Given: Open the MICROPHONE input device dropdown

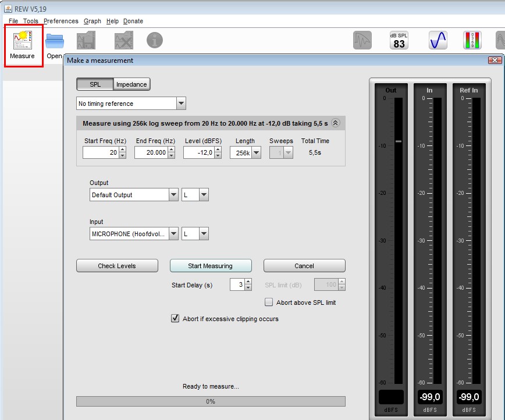Looking at the screenshot, I should (x=173, y=234).
